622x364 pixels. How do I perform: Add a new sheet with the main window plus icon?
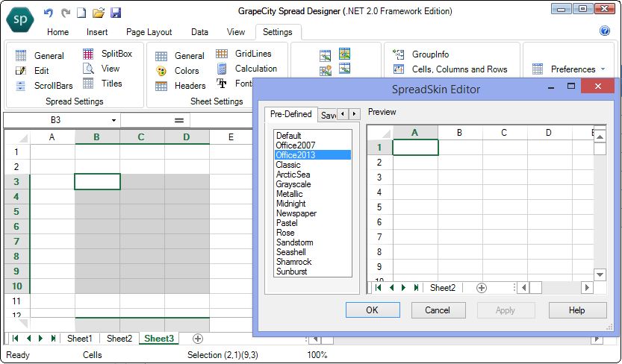[x=198, y=339]
